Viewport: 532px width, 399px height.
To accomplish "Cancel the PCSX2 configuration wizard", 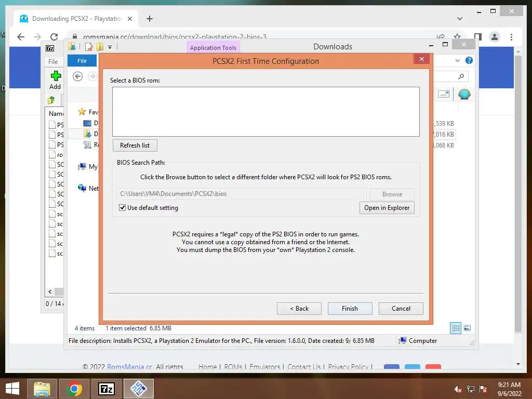I will click(401, 309).
